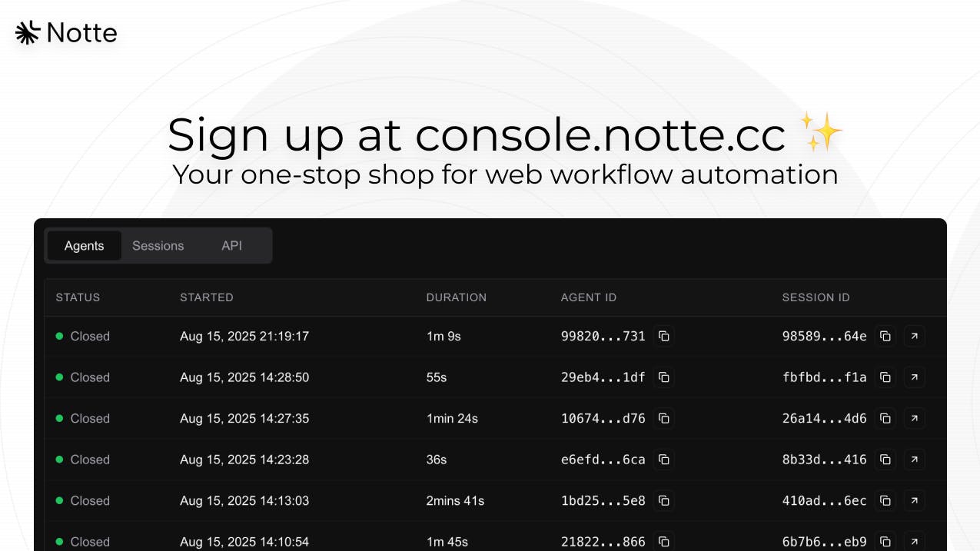Copy agent ID 29eb4...1df

664,377
